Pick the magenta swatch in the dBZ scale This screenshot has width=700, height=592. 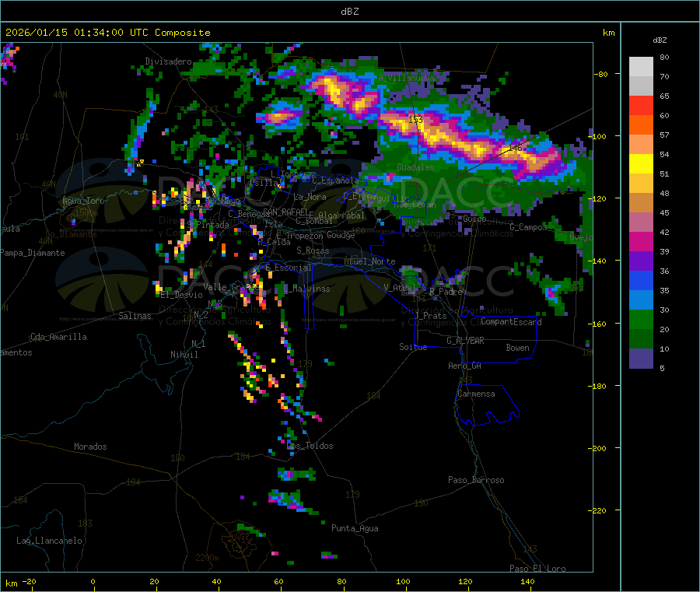point(641,241)
